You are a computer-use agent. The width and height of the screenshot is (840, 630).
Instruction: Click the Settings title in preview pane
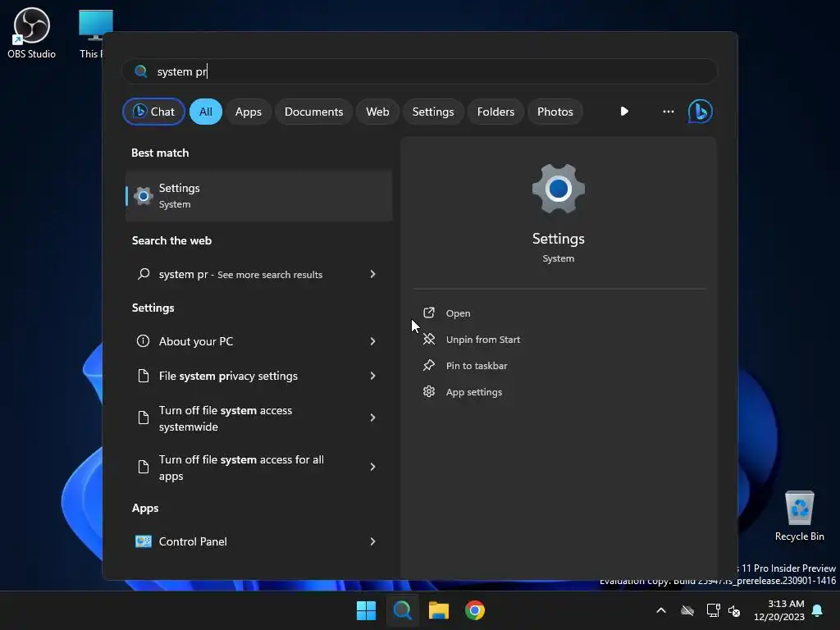[x=558, y=239]
